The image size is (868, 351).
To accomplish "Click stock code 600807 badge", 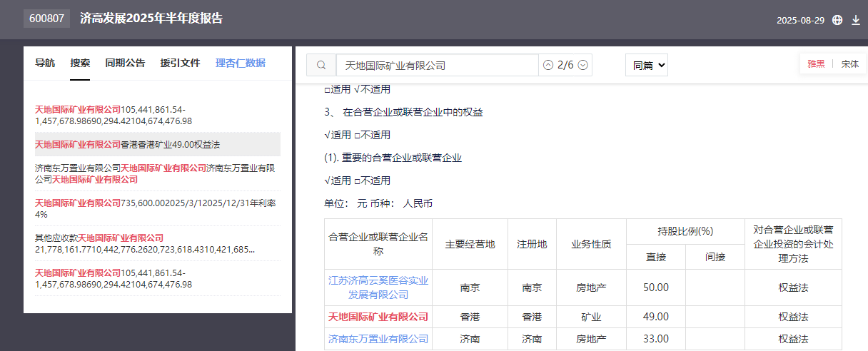I will [46, 19].
